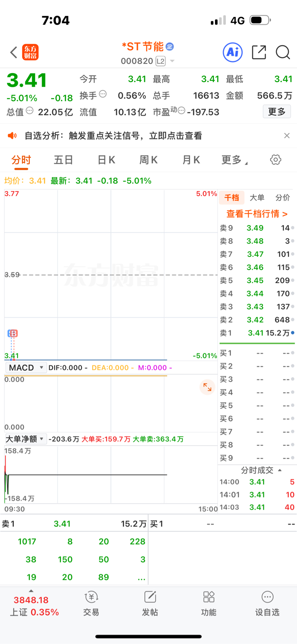This screenshot has height=644, width=297.
Task: Tap the info icon next to 市盈动
Action: point(181,110)
